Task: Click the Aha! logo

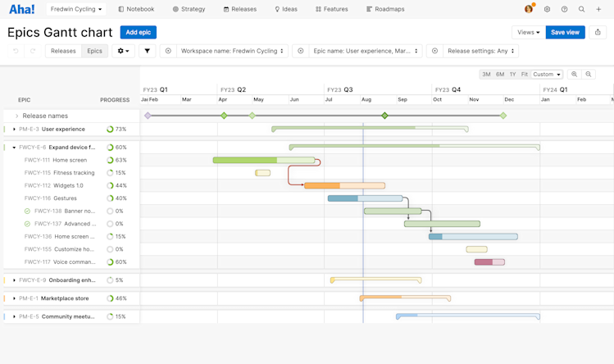Action: pyautogui.click(x=22, y=9)
